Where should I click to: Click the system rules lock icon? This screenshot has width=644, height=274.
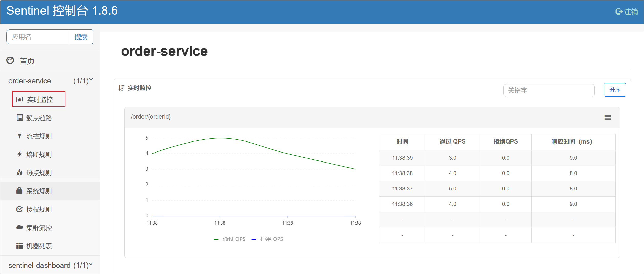pyautogui.click(x=19, y=190)
